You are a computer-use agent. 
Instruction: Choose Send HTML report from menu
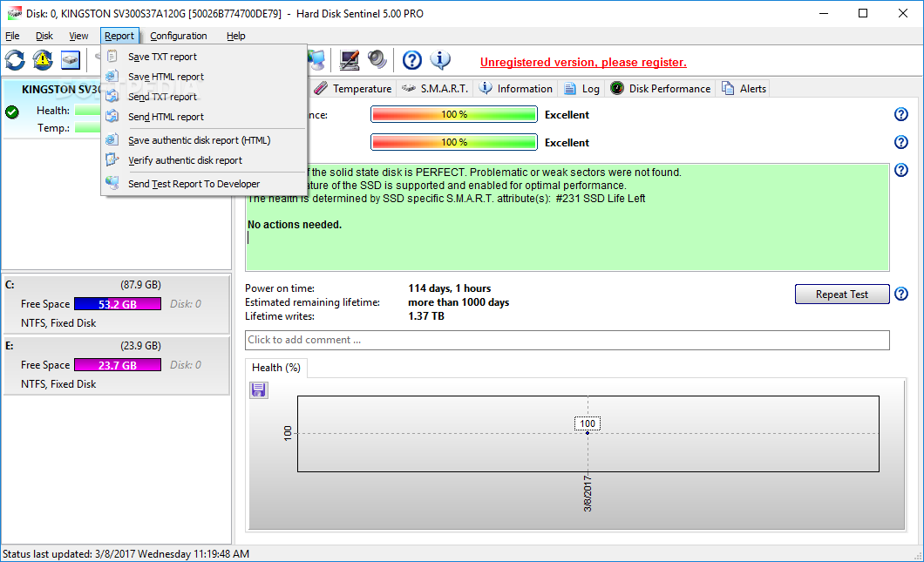[x=204, y=117]
